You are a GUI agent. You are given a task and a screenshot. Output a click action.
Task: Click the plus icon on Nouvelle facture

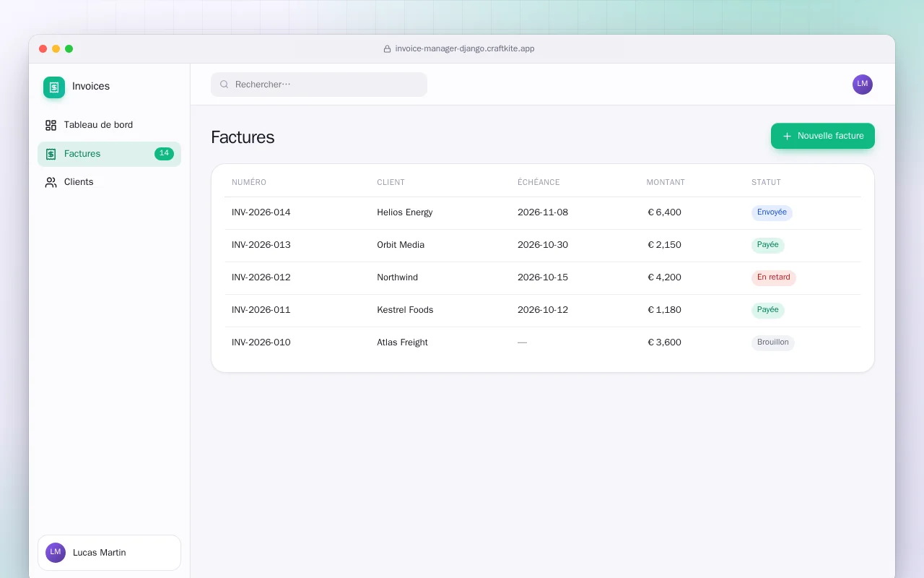coord(787,136)
